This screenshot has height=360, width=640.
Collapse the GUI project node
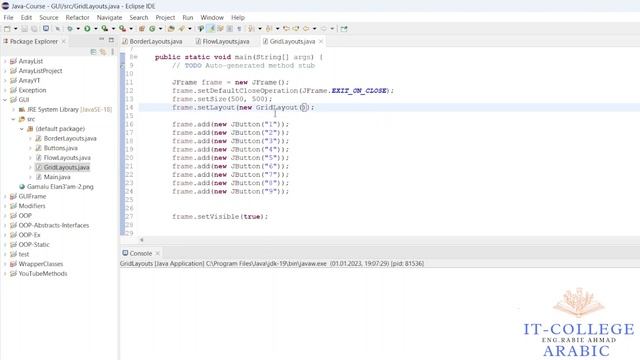[x=5, y=100]
